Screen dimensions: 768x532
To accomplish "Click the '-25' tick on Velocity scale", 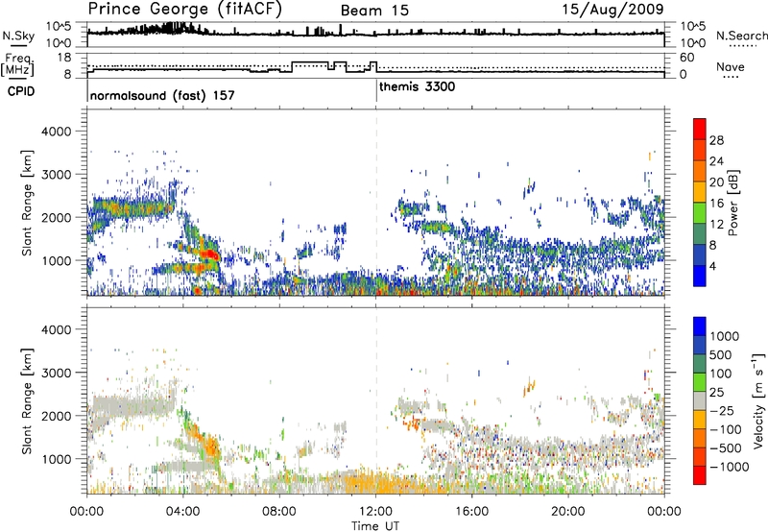I will point(722,410).
